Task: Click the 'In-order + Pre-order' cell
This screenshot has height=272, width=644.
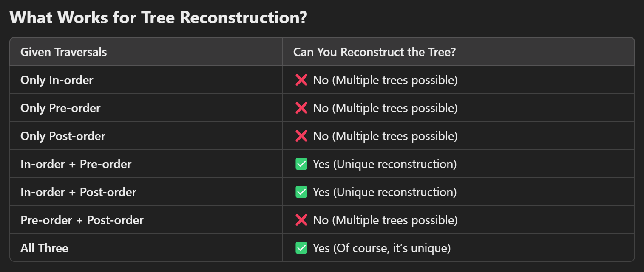Action: (76, 164)
